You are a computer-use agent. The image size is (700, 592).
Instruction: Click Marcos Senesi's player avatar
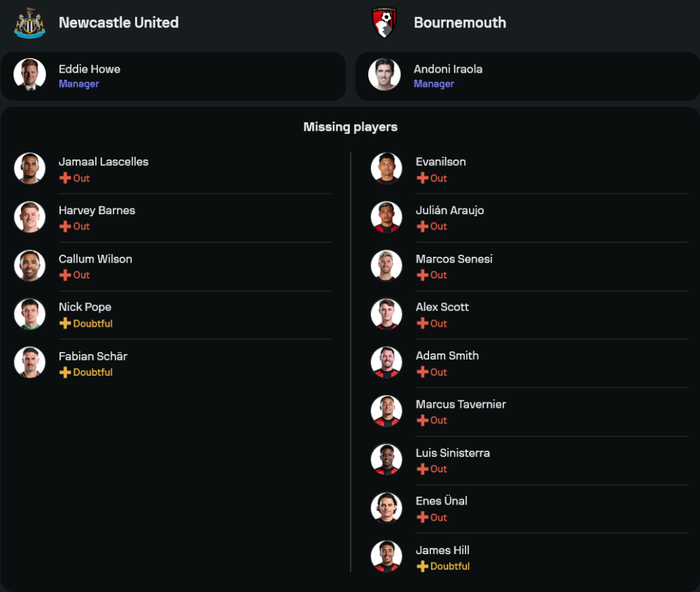point(386,266)
